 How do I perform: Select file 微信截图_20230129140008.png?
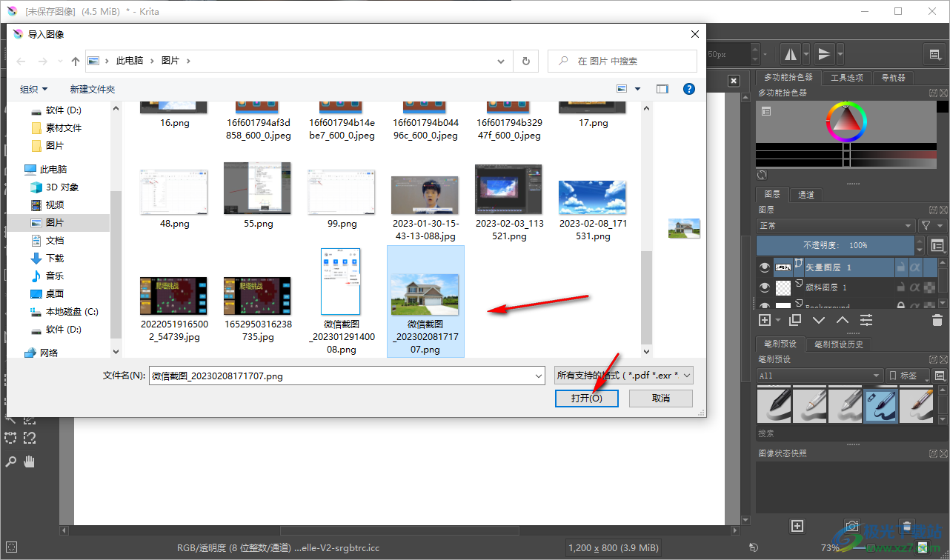coord(342,301)
